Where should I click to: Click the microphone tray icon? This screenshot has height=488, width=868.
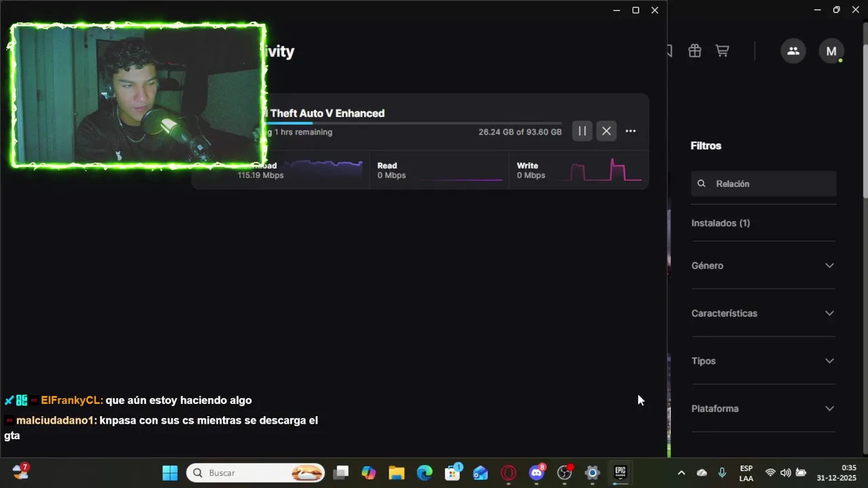(x=722, y=472)
